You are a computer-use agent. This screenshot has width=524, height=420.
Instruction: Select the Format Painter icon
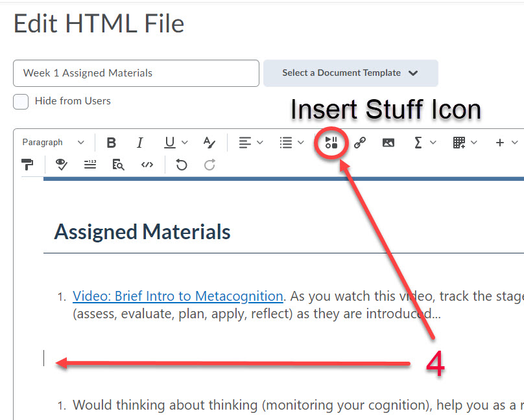coord(28,165)
